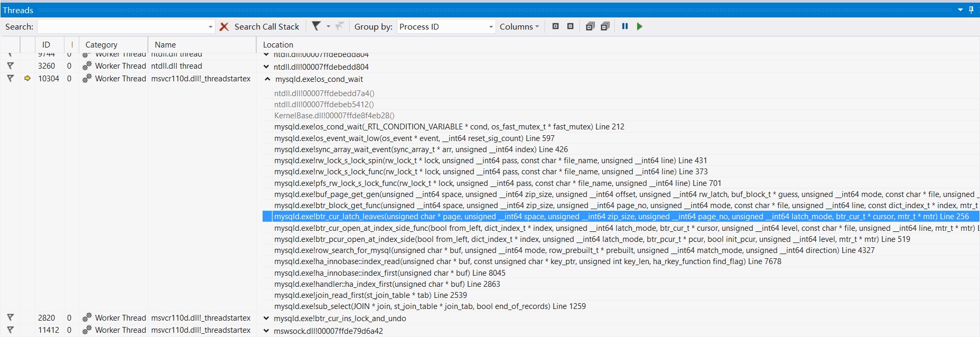This screenshot has height=337, width=980.
Task: Toggle the Search Call Stack option
Action: 266,26
